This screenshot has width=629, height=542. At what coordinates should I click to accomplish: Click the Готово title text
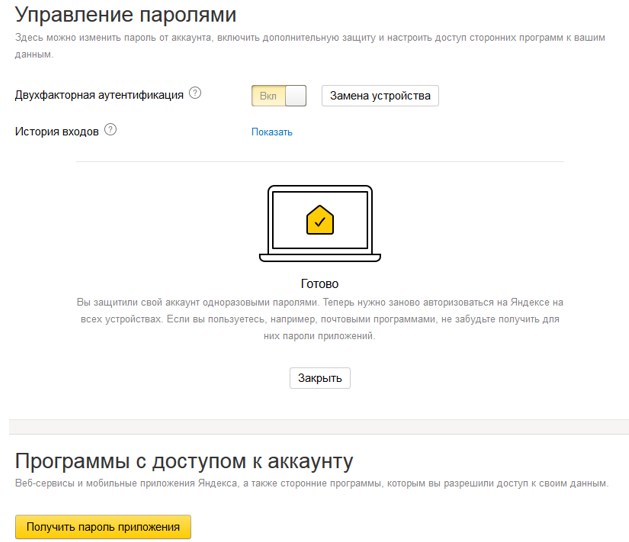[319, 283]
